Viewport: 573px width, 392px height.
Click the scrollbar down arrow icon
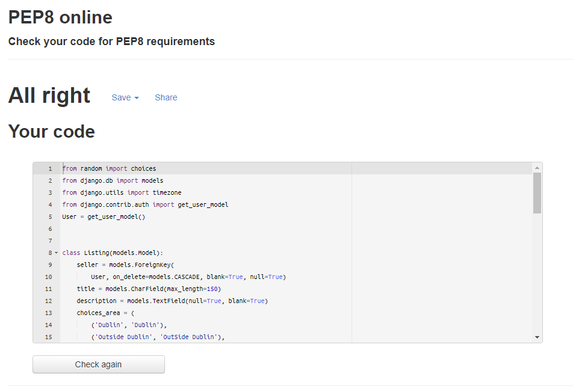click(537, 337)
